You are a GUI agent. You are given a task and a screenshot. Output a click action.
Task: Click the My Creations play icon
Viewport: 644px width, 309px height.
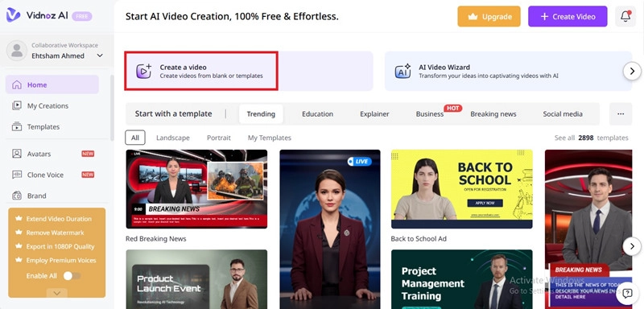17,106
